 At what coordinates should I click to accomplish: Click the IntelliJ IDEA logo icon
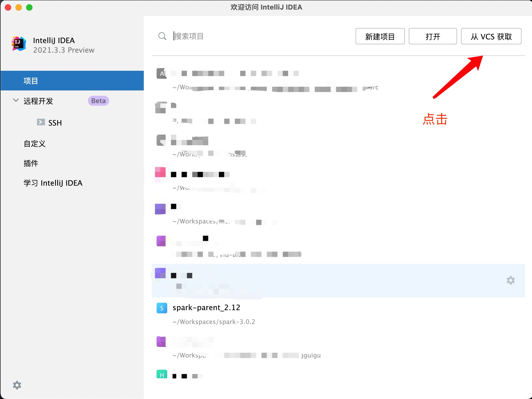[19, 43]
